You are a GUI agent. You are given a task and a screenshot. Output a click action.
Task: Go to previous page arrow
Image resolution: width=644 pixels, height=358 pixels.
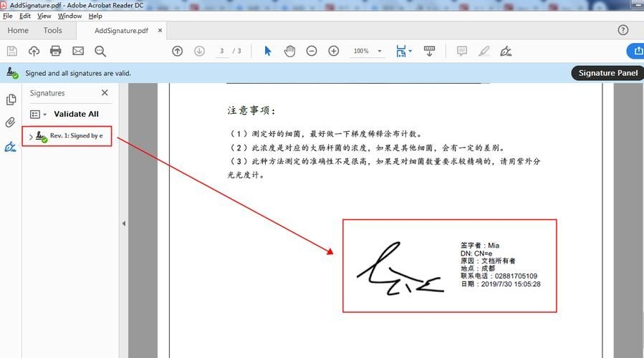point(178,51)
